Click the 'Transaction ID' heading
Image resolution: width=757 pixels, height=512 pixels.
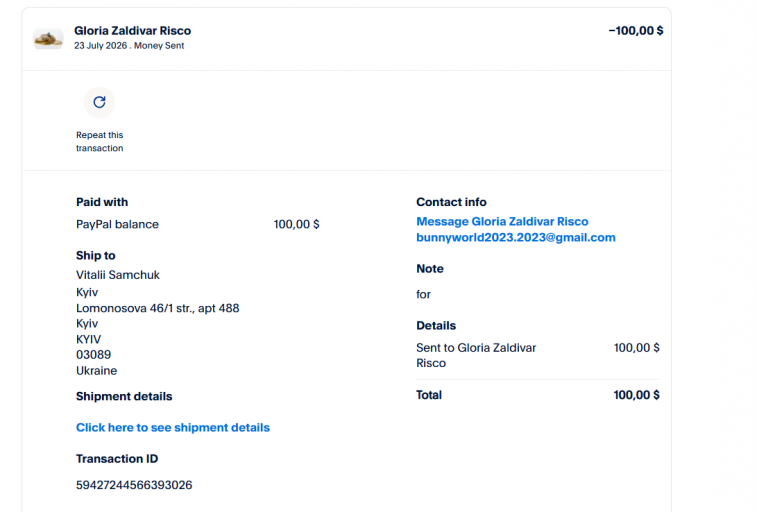[117, 459]
